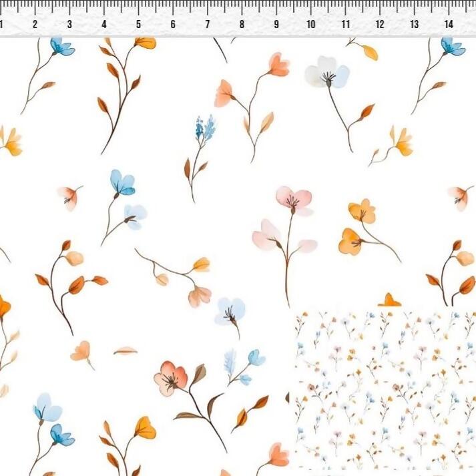The height and width of the screenshot is (476, 476).
Task: Click the ruler number "14"
Action: coord(449,24)
